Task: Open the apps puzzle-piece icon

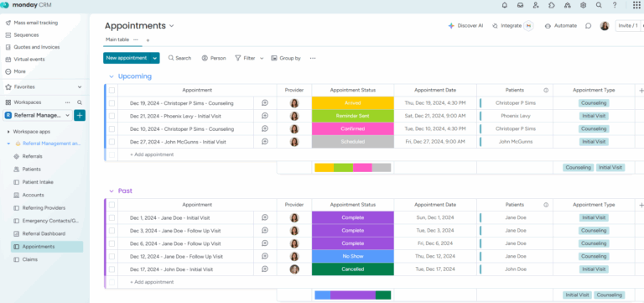Action: (x=552, y=5)
